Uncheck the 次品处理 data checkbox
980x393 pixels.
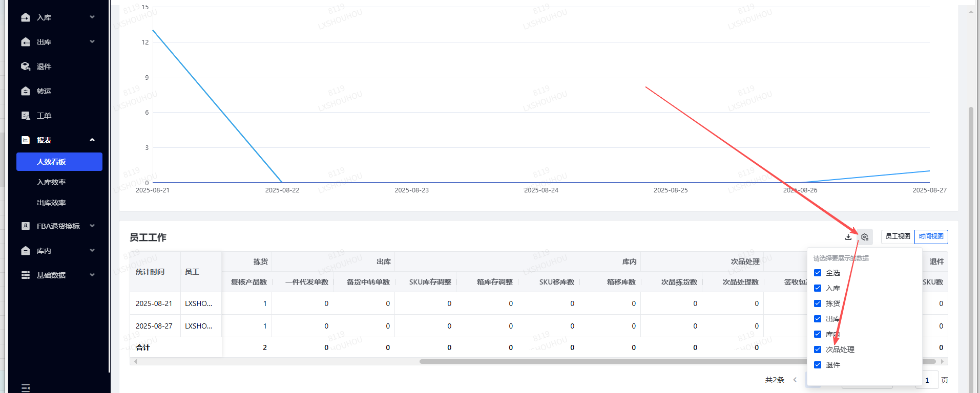[818, 350]
